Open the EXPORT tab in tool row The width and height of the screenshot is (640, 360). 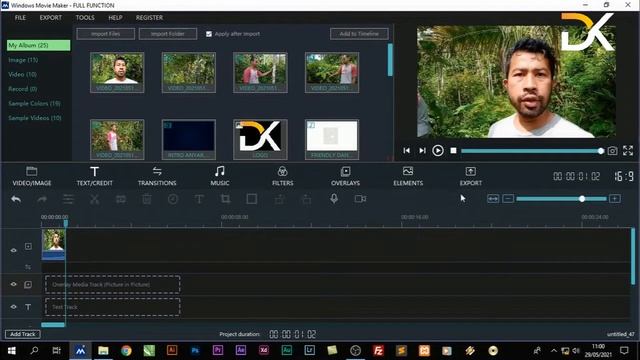coord(471,176)
